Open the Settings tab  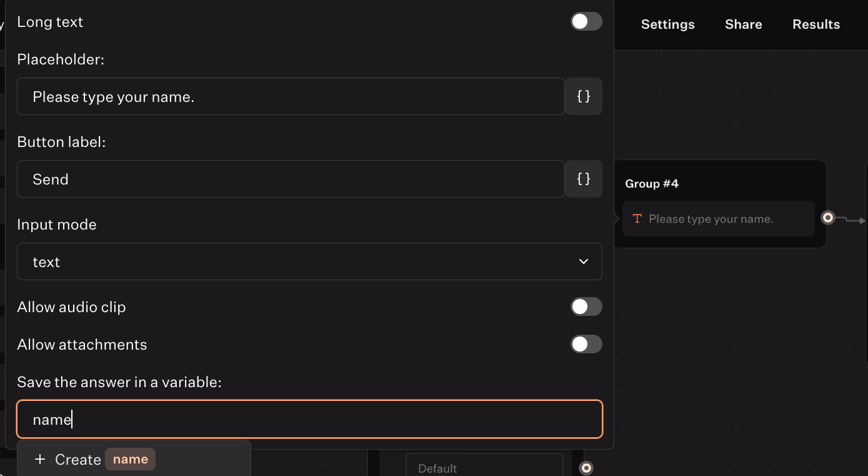point(667,24)
